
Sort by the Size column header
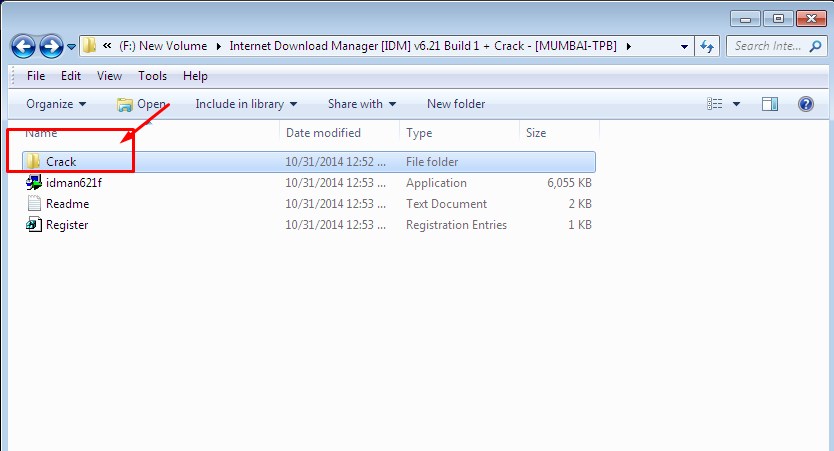point(536,133)
